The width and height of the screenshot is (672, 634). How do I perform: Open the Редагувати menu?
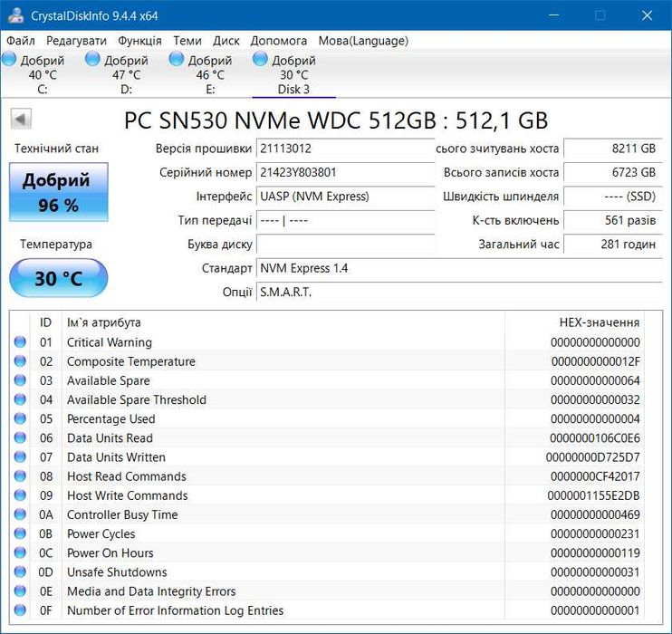76,41
